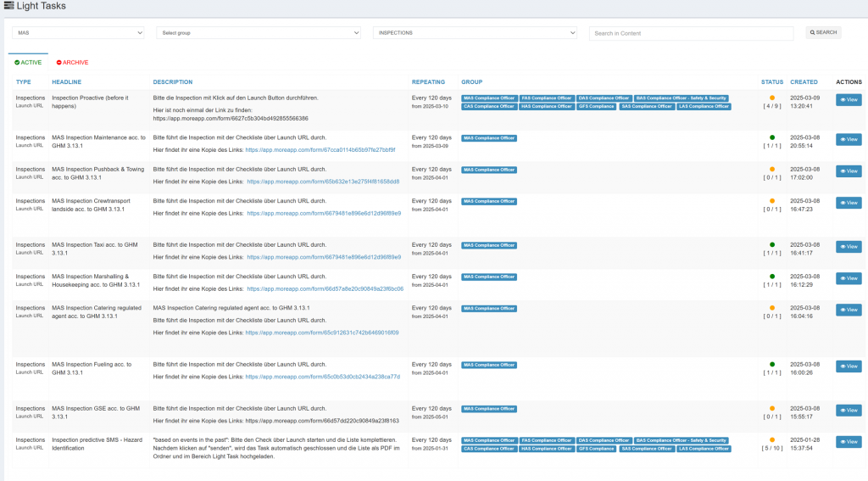View the MAS Inspection Taxi task
Image resolution: width=868 pixels, height=481 pixels.
849,247
